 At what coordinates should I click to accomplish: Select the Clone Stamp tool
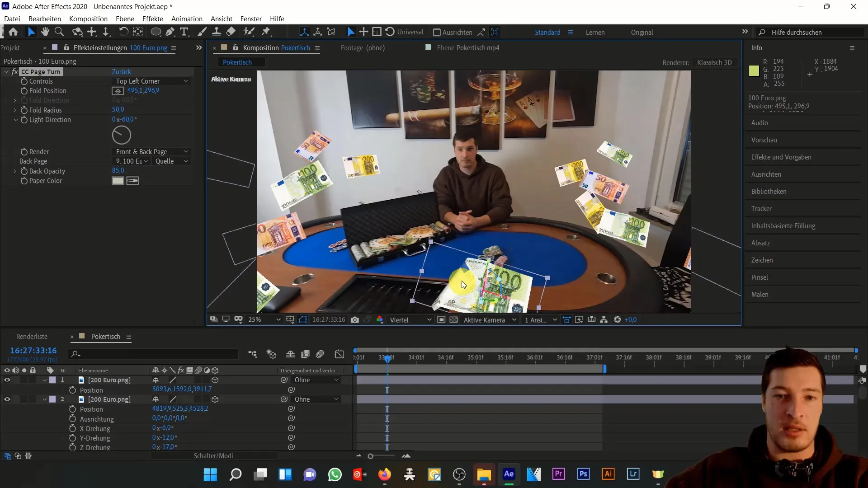[217, 32]
